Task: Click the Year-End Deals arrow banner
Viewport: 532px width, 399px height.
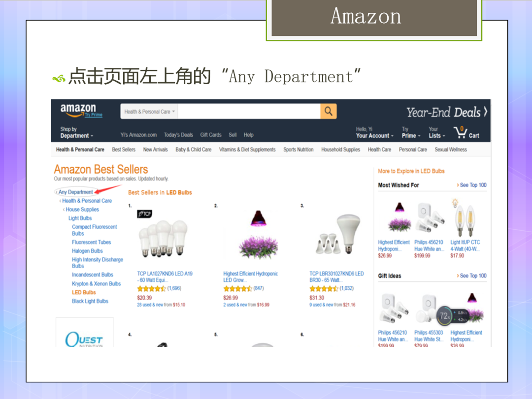Action: [447, 112]
